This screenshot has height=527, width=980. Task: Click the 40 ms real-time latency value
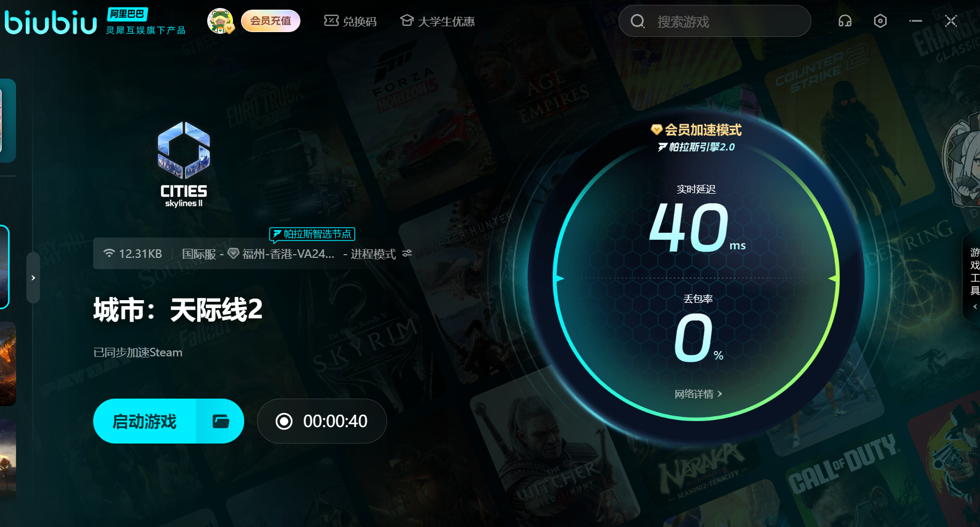click(697, 227)
